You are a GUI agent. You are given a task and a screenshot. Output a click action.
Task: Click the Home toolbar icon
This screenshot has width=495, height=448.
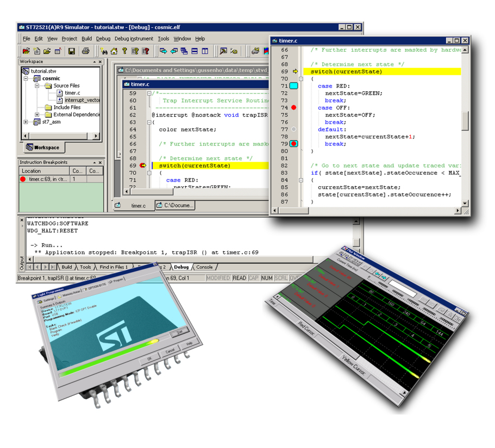(114, 51)
